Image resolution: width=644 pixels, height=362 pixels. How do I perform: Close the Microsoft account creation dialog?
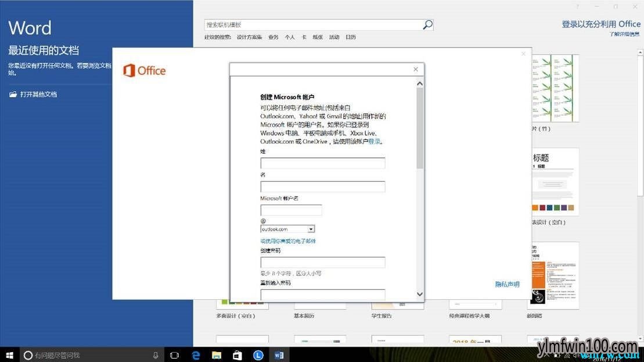(416, 70)
